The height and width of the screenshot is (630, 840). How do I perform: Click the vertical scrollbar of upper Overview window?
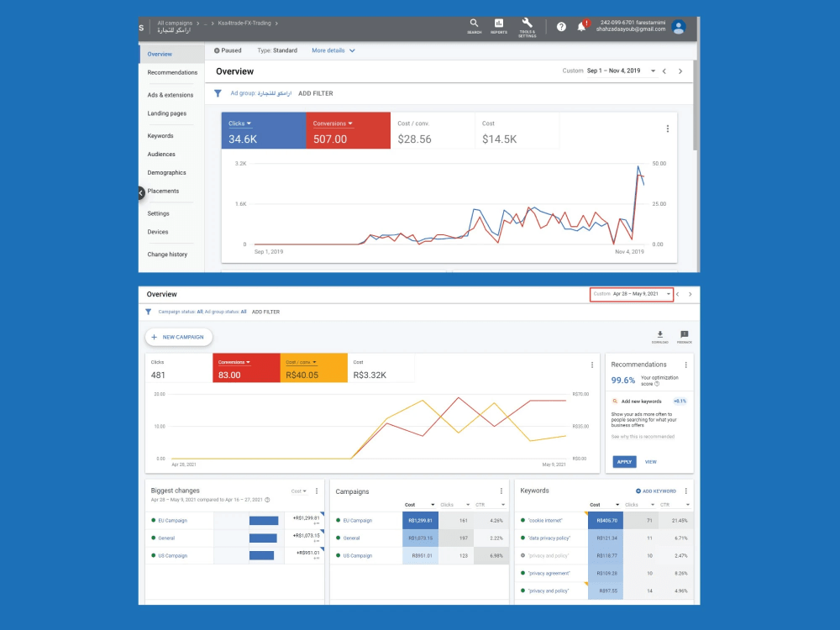tap(696, 104)
